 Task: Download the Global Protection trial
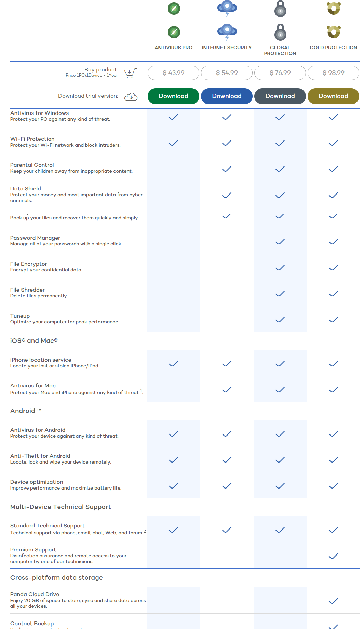pos(280,96)
